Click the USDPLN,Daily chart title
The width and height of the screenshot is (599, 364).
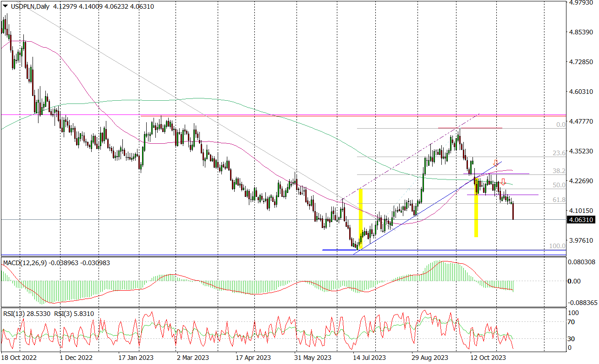pyautogui.click(x=30, y=6)
